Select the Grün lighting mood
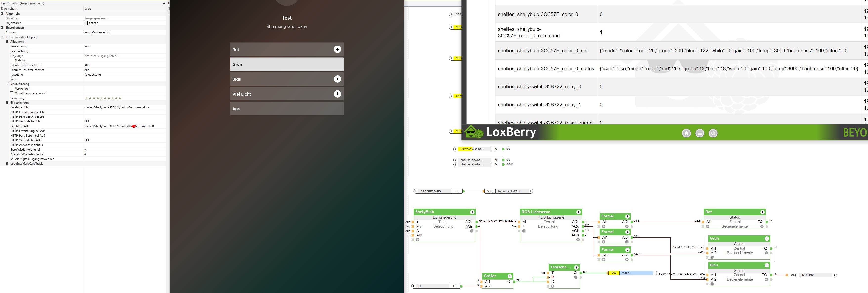Screen dimensions: 868x293 pyautogui.click(x=286, y=64)
